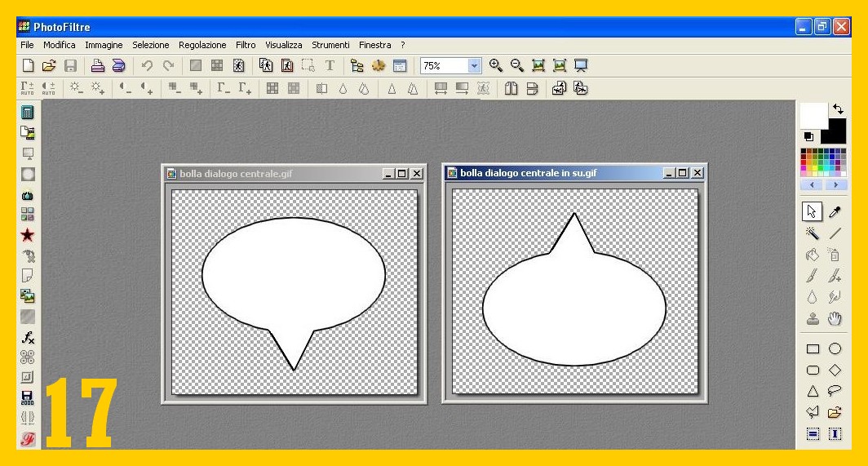The image size is (868, 466).
Task: Select the Eyedropper tool
Action: (835, 212)
